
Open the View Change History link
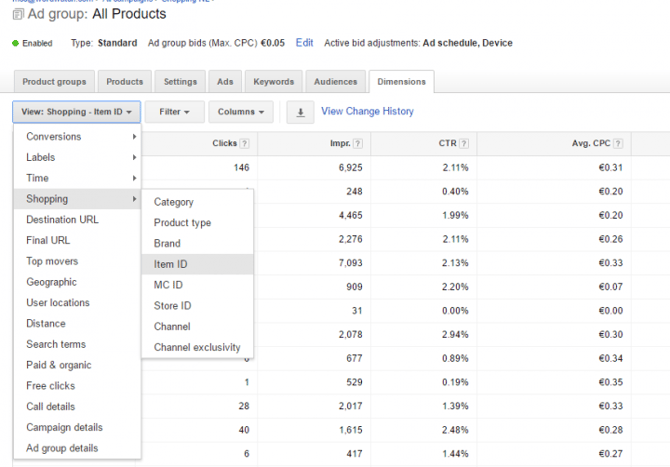point(367,111)
